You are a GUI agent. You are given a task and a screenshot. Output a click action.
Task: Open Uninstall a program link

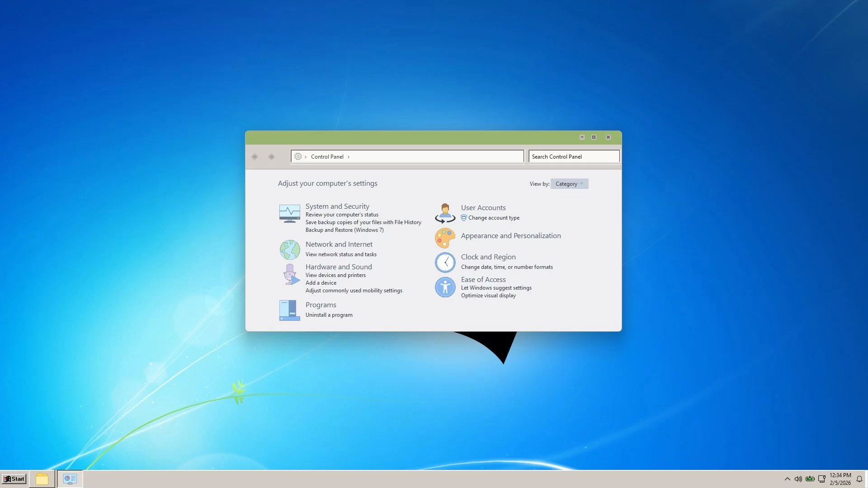[x=329, y=315]
